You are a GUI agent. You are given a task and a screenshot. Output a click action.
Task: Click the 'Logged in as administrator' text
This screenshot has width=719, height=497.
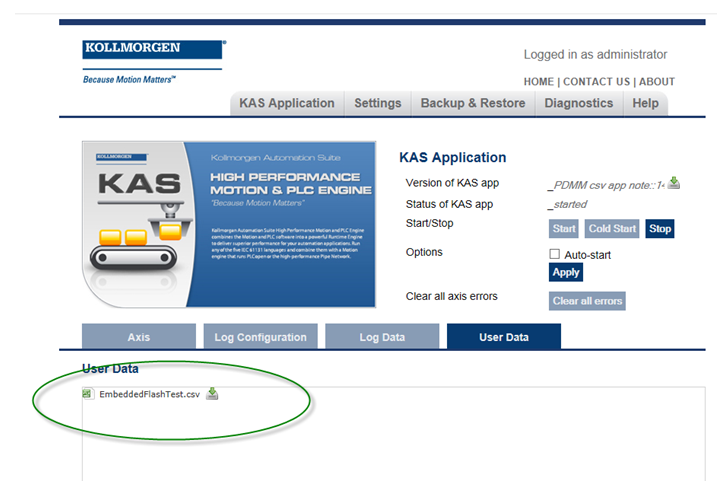(595, 55)
